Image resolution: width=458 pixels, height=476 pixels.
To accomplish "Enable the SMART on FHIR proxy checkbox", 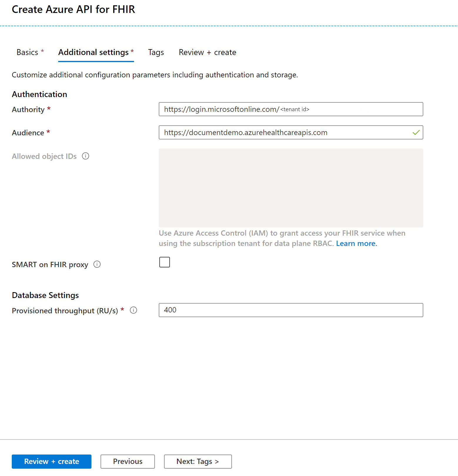I will pos(165,262).
